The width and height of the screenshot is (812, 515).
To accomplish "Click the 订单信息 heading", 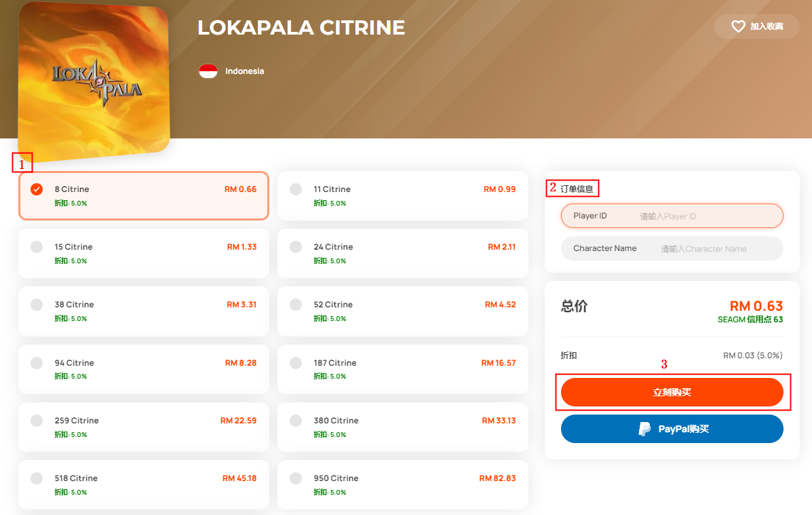I will pyautogui.click(x=577, y=189).
